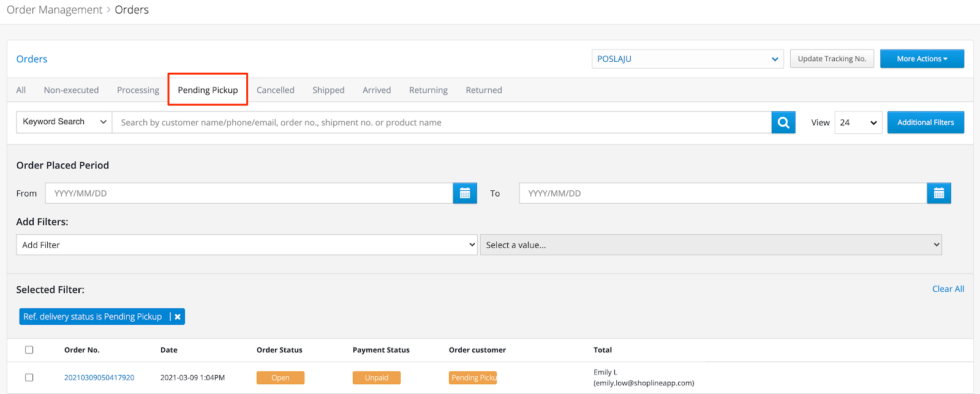Click the Payment Status column header

click(381, 350)
